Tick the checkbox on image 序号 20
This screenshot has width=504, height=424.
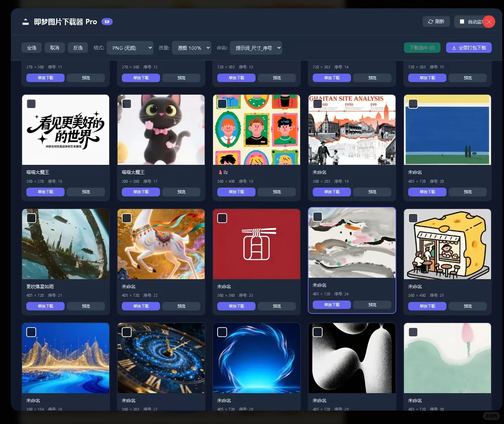[413, 104]
